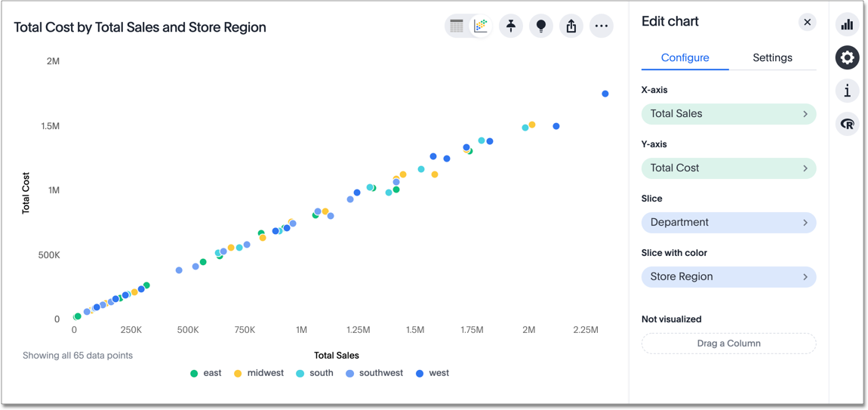Open SpotIQ lightbulb insights
868x410 pixels.
(541, 26)
